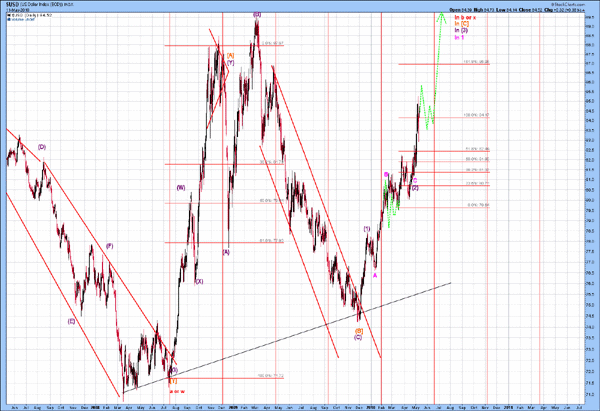600x411 pixels.
Task: Click the 2008 year axis label
Action: [96, 408]
